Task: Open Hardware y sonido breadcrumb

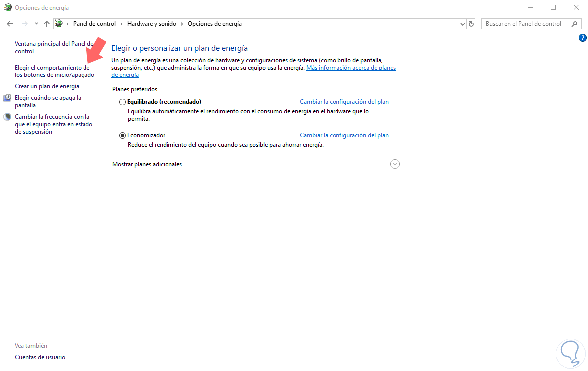Action: click(152, 24)
